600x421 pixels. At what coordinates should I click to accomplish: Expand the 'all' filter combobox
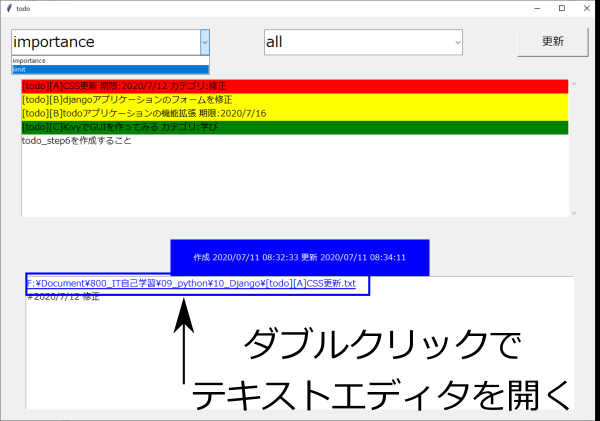click(x=457, y=42)
